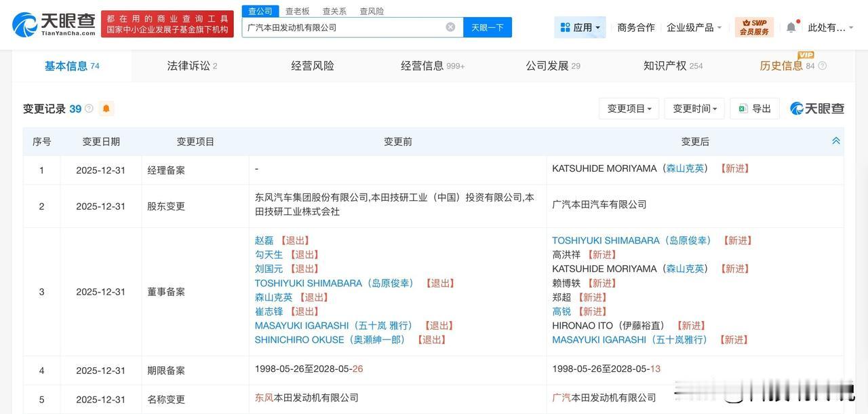Expand the 企业级产品 menu
The width and height of the screenshot is (868, 414).
coord(694,27)
